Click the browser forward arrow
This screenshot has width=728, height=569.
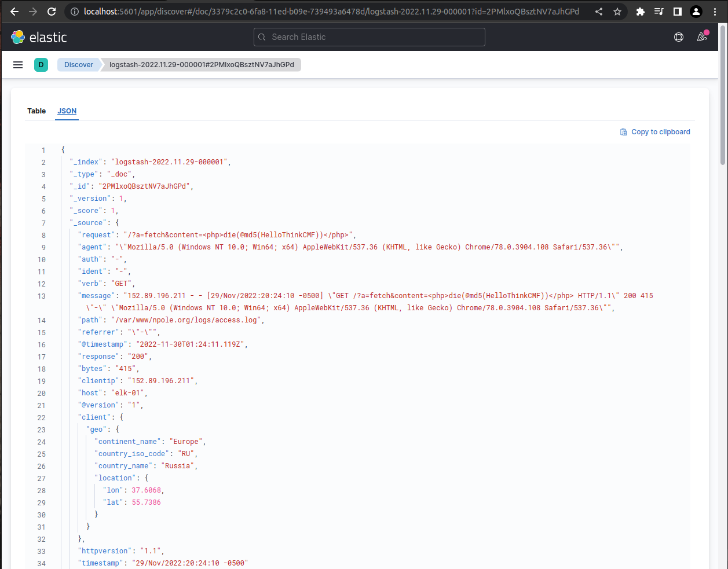click(33, 12)
